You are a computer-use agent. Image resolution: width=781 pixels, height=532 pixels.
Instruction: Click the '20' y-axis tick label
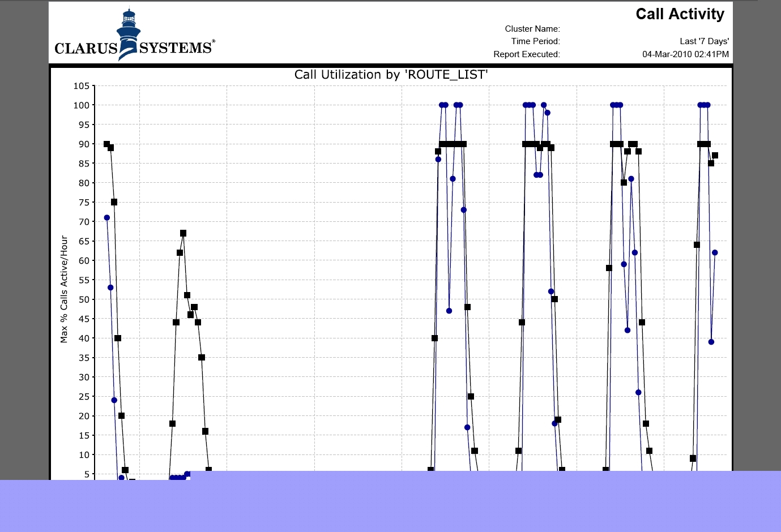(x=84, y=416)
